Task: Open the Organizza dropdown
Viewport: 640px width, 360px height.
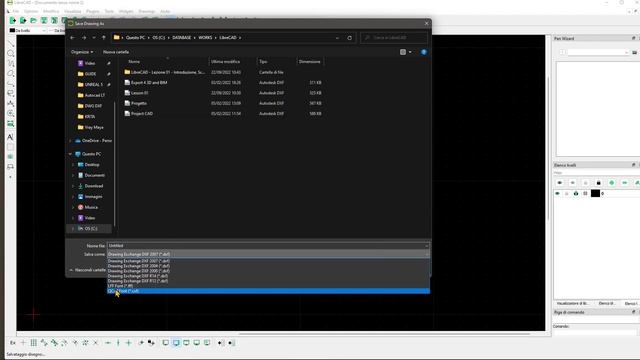Action: coord(82,52)
